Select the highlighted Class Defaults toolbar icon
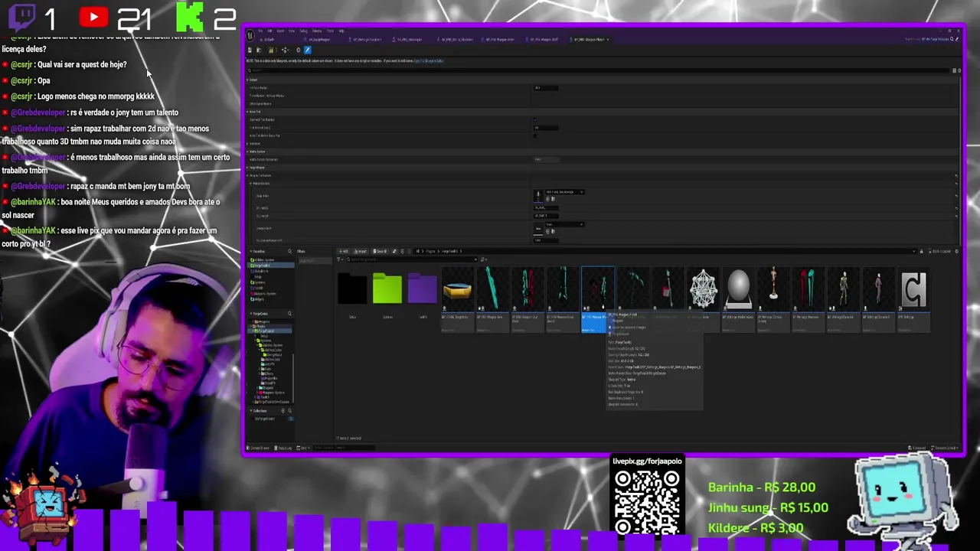The height and width of the screenshot is (551, 980). point(308,50)
